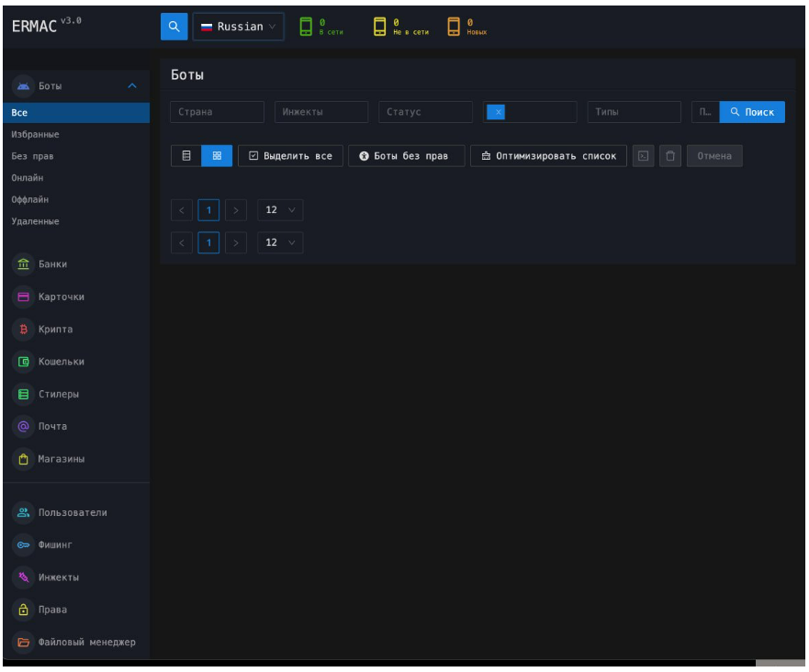Click the Поиск search button
This screenshot has height=672, width=809.
click(x=752, y=112)
